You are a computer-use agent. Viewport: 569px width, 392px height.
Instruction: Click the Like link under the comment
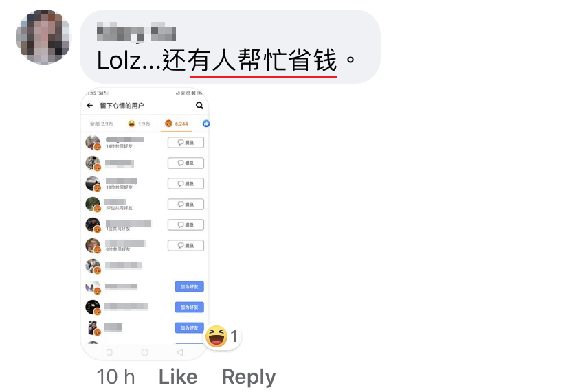(x=178, y=377)
